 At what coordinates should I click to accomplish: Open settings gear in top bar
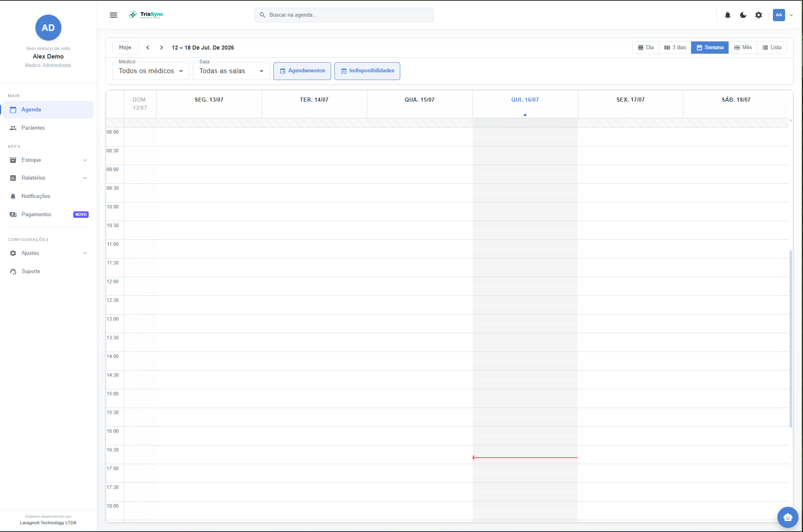tap(759, 15)
